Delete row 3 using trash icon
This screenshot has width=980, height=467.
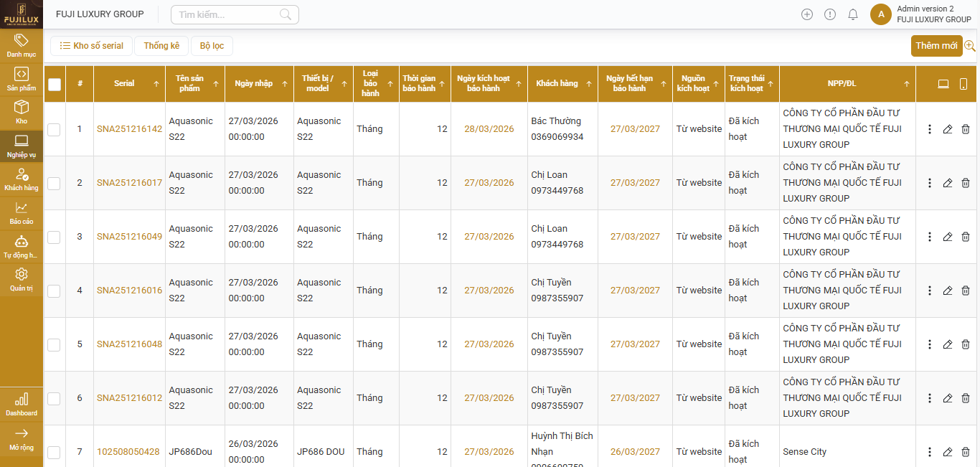coord(966,237)
